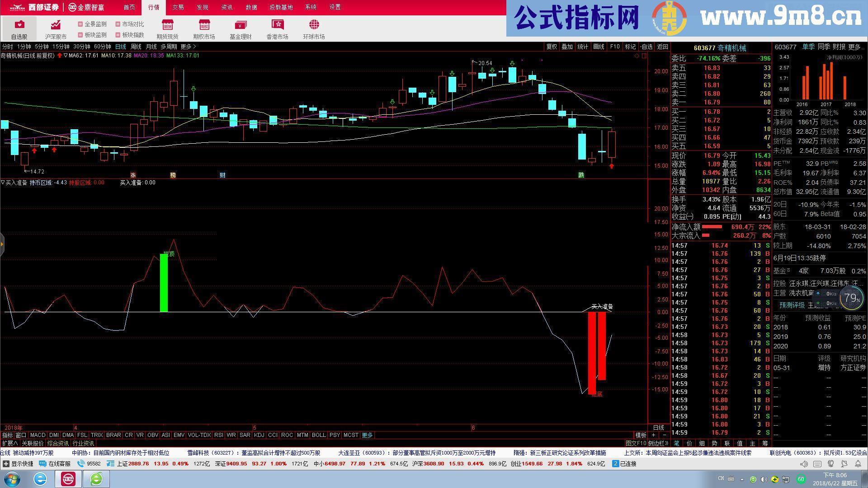Click the 79% prediction rating gauge
Screen dimensions: 868x488
click(x=851, y=298)
